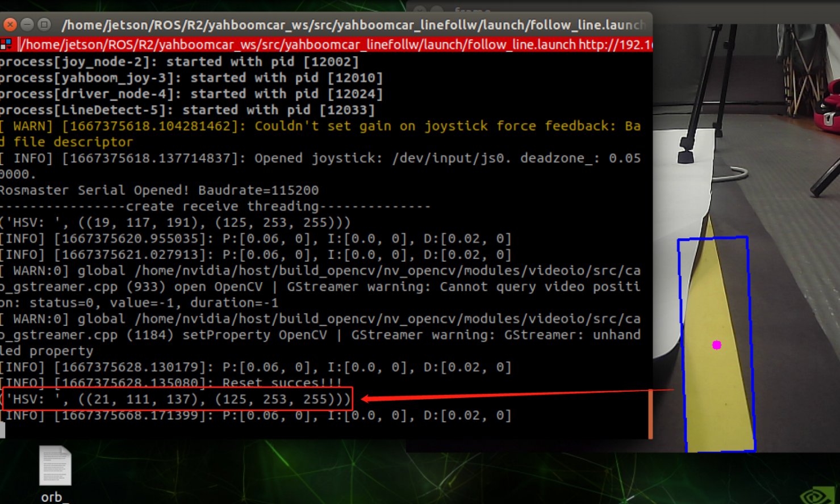Open the orb text file on the desktop
Viewport: 840px width, 504px height.
click(x=55, y=467)
